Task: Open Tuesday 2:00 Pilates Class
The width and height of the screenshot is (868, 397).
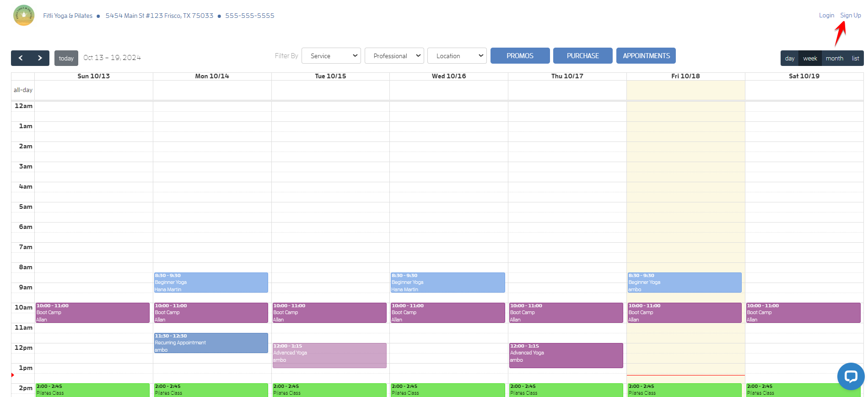Action: pyautogui.click(x=329, y=390)
